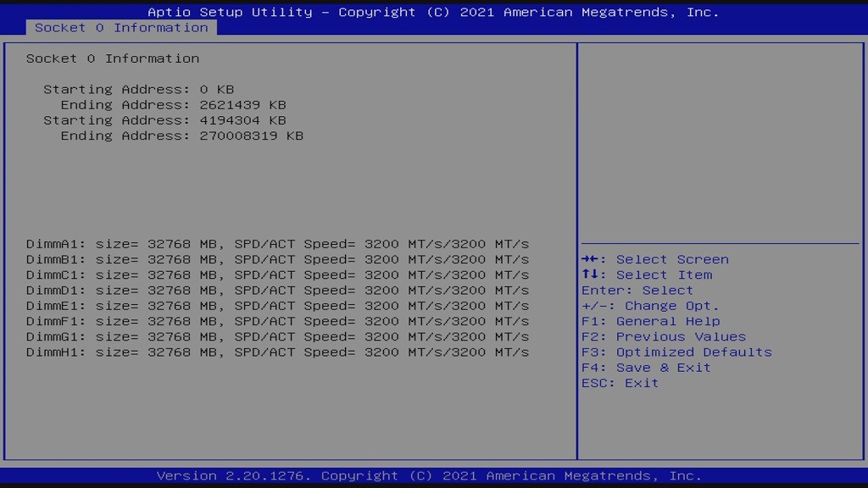
Task: Click the +/-: Change Opt. help line
Action: click(x=650, y=306)
